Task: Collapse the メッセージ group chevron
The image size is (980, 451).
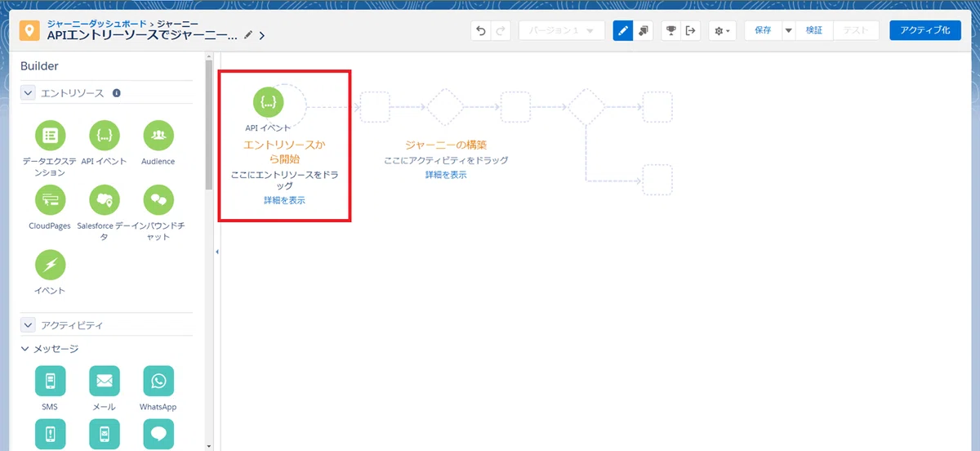Action: (x=25, y=349)
